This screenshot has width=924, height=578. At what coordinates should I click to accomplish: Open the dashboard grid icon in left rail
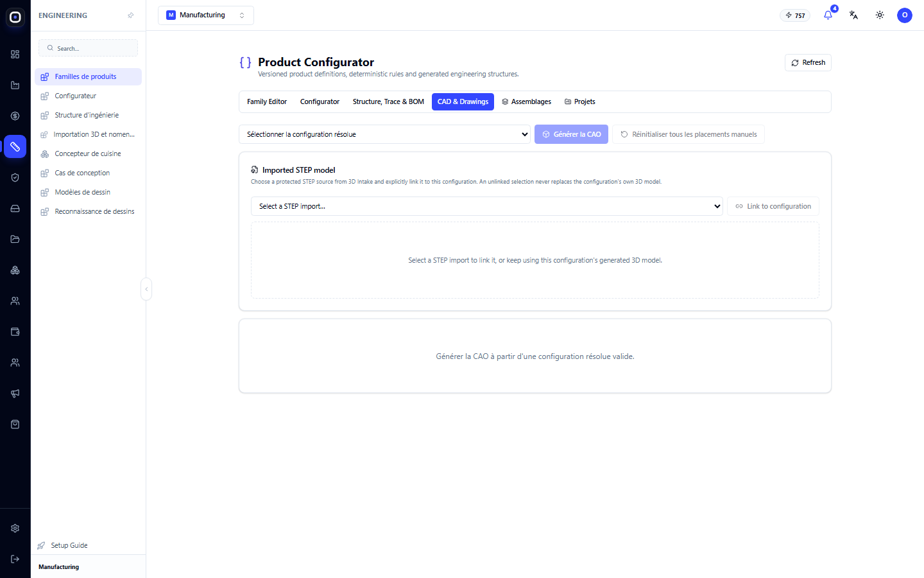[x=15, y=55]
